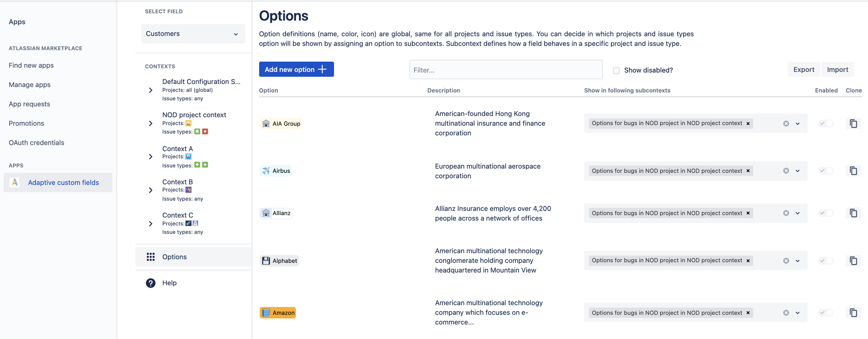
Task: Expand the NOD project context
Action: click(151, 123)
